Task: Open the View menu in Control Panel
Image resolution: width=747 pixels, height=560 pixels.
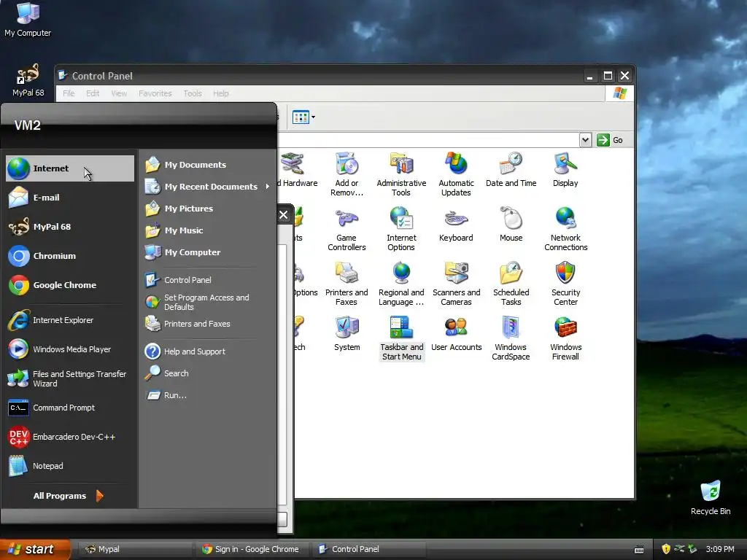Action: tap(119, 93)
